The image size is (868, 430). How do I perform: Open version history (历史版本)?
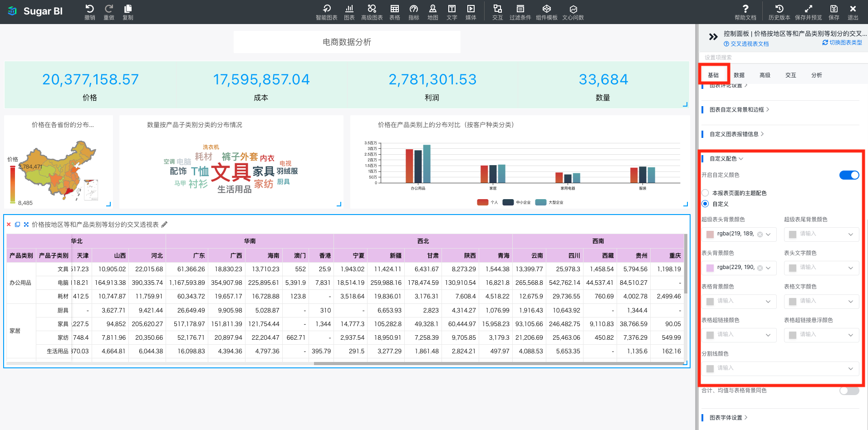pyautogui.click(x=780, y=12)
